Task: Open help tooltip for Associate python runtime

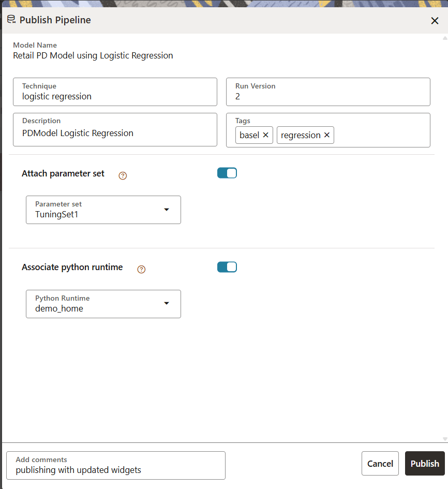Action: pos(141,269)
